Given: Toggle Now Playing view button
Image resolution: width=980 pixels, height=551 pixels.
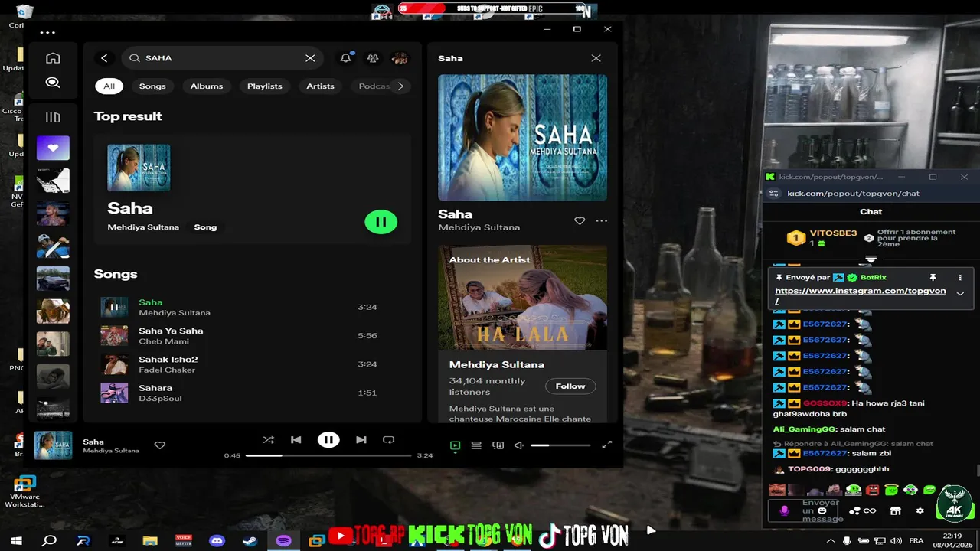Looking at the screenshot, I should 455,445.
